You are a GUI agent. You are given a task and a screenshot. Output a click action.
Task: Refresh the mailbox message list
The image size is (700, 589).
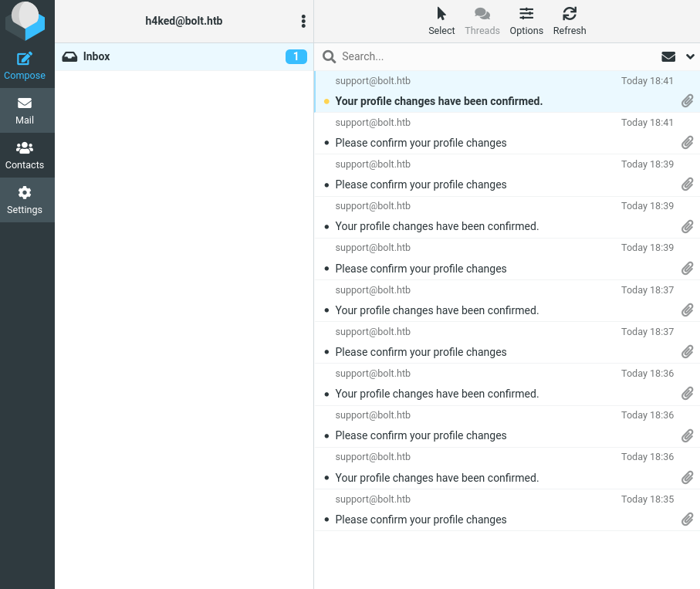coord(570,21)
